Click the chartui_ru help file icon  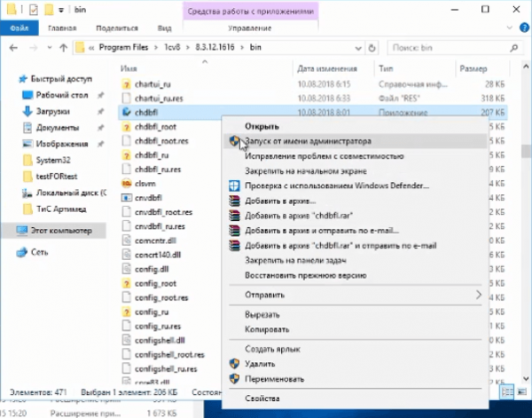coord(126,84)
